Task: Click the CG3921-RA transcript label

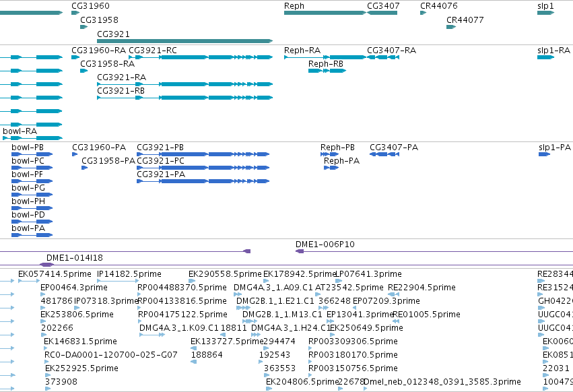Action: (x=121, y=77)
